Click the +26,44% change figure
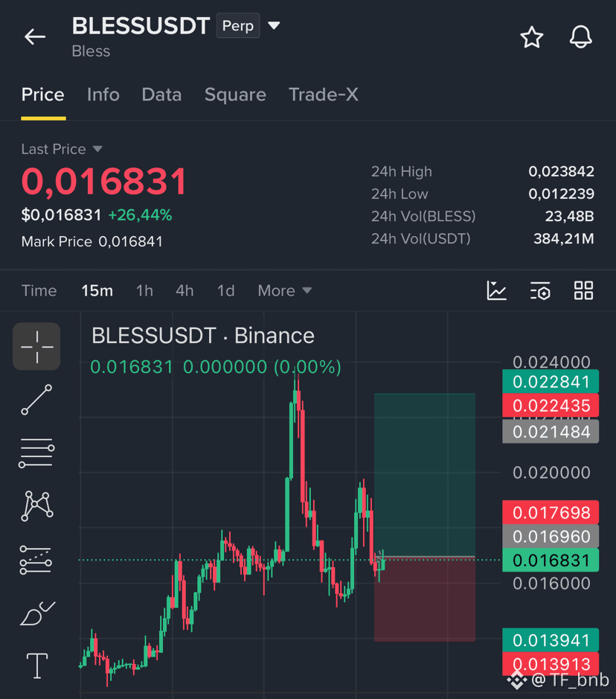Viewport: 616px width, 699px height. (140, 215)
